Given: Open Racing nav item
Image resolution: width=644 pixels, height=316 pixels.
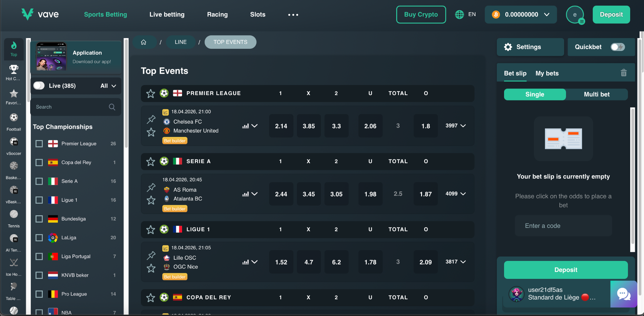Looking at the screenshot, I should tap(217, 14).
